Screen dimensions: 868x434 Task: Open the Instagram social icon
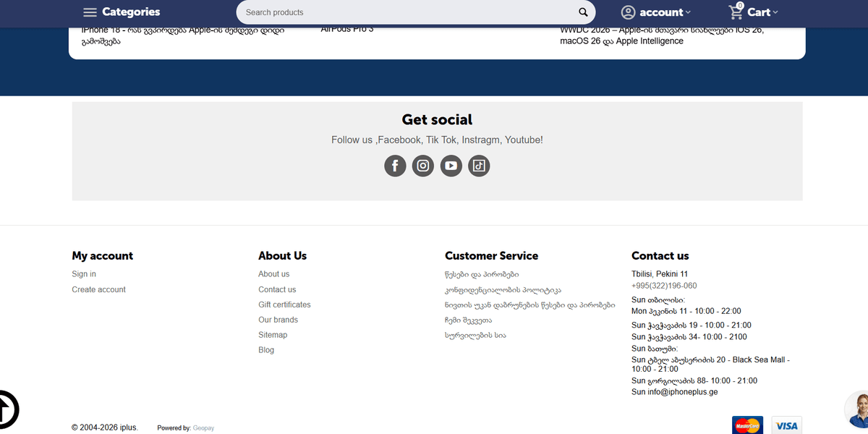pyautogui.click(x=423, y=166)
